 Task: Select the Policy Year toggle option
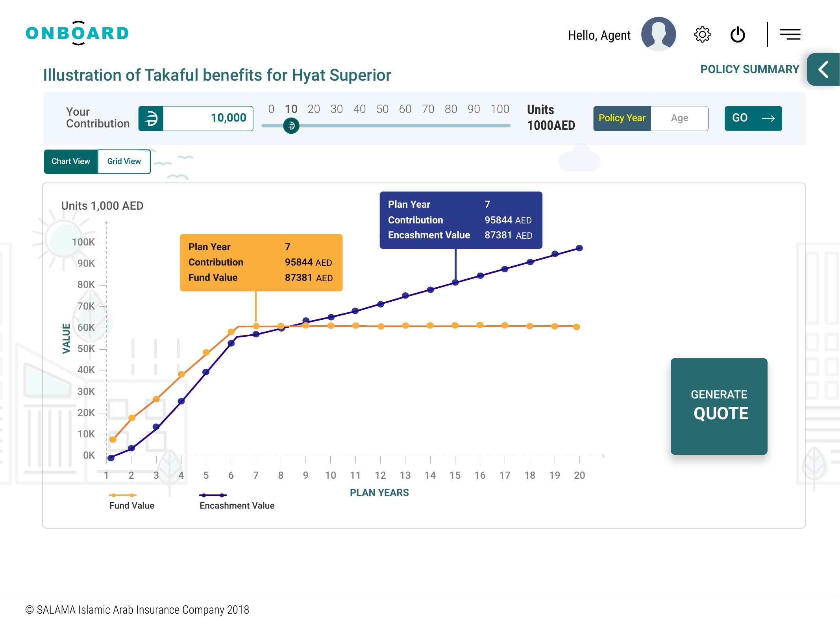click(622, 118)
